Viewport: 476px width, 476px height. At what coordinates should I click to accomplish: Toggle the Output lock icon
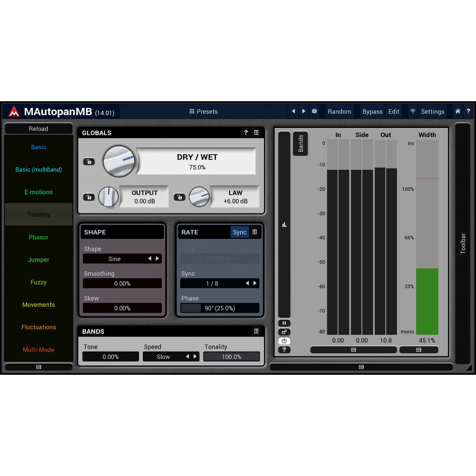click(89, 197)
